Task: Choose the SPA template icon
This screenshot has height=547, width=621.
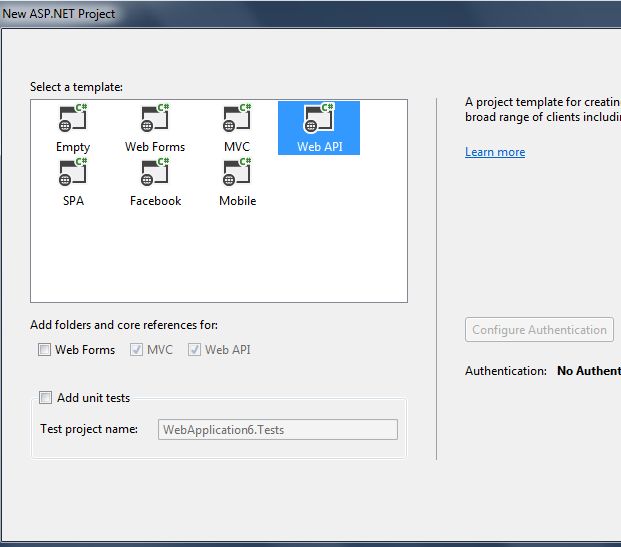Action: 73,172
